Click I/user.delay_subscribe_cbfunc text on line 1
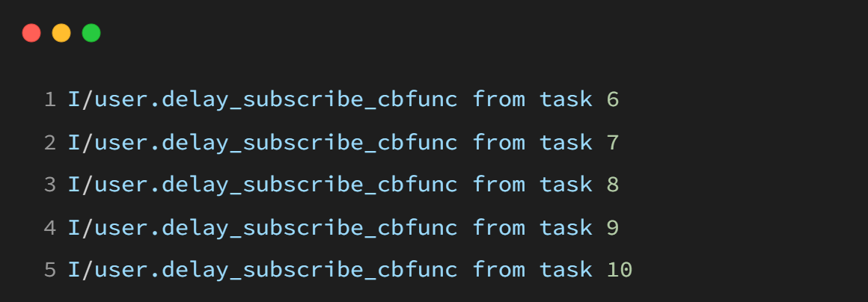 263,99
